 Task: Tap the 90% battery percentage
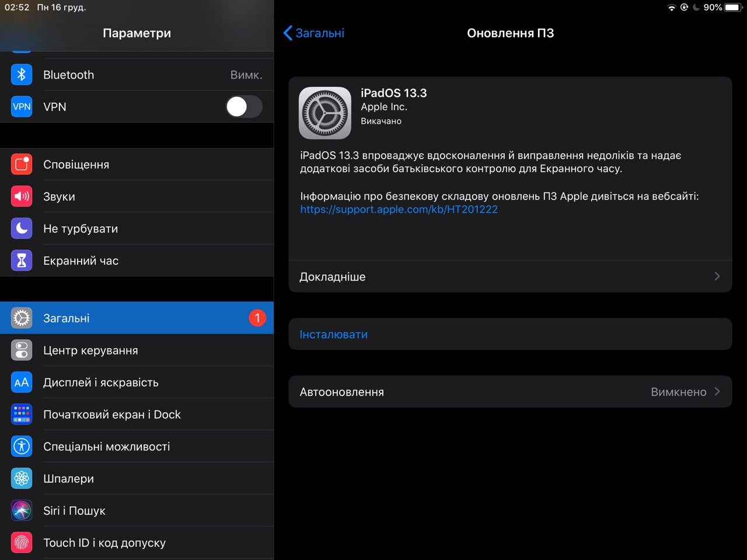point(713,8)
